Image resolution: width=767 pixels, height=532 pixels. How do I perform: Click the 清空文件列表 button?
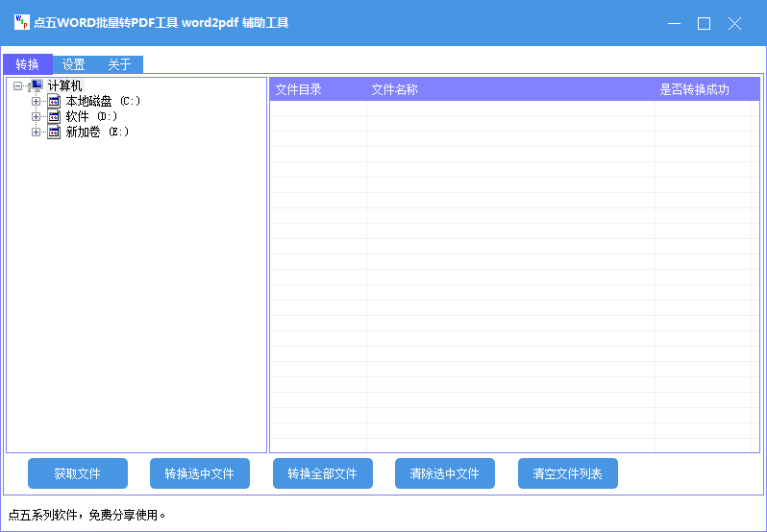point(568,473)
